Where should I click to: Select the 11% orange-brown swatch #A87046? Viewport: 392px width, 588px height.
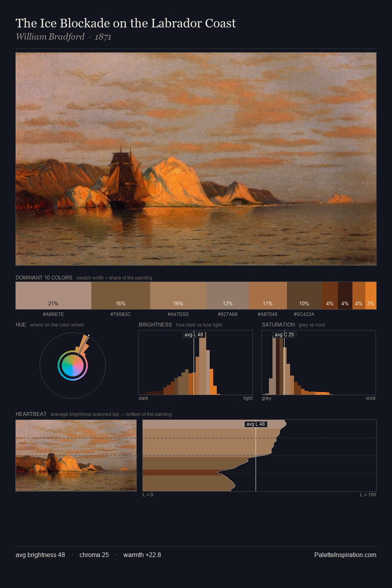[268, 296]
